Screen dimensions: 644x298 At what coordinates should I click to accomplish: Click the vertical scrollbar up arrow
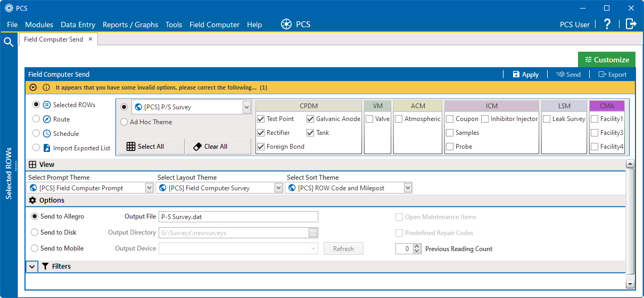[630, 164]
